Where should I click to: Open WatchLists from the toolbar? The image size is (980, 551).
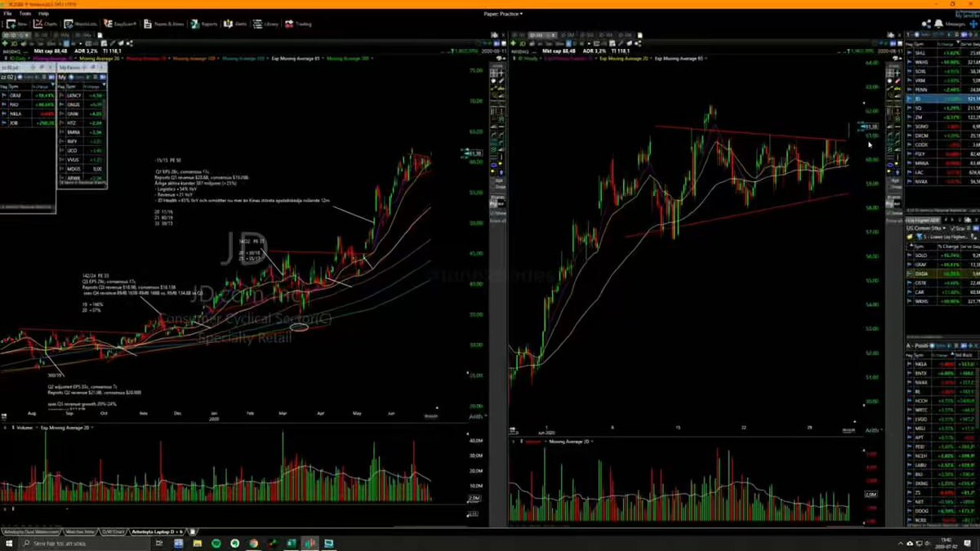(79, 24)
